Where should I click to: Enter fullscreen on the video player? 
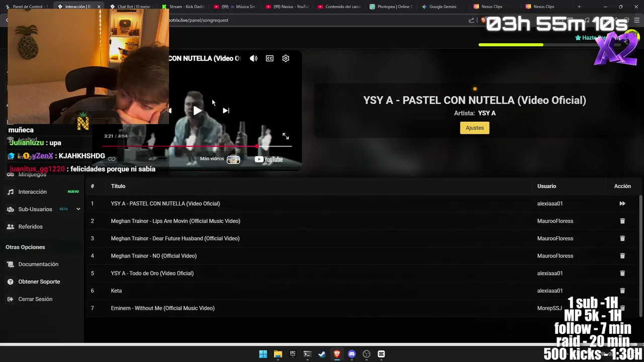pyautogui.click(x=286, y=136)
